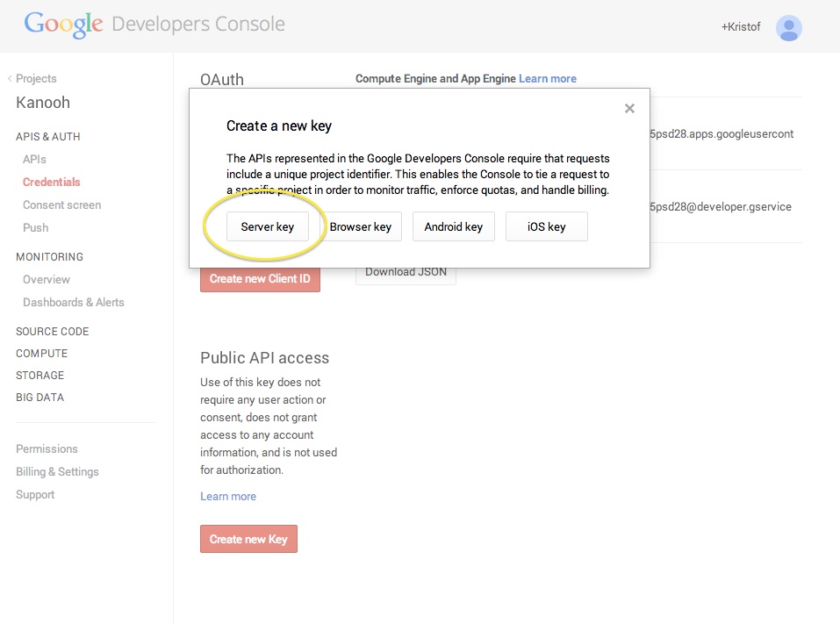Select Credentials in the sidebar
840x624 pixels.
pos(52,183)
